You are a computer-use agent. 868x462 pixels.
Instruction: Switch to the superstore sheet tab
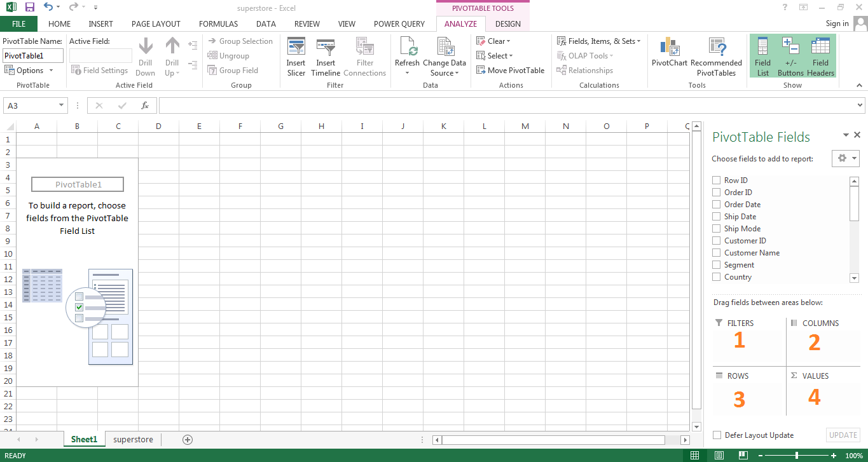(133, 439)
